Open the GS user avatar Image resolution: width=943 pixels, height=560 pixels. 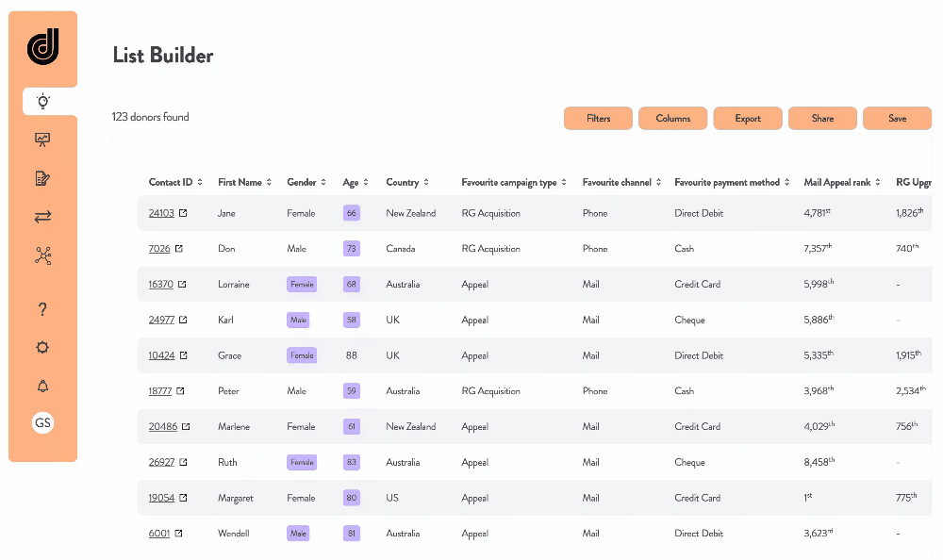tap(42, 423)
